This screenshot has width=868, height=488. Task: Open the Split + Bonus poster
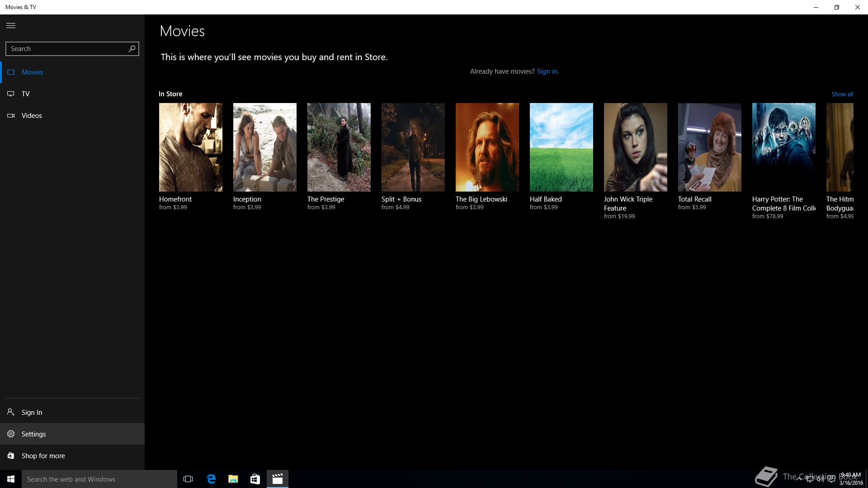coord(413,147)
